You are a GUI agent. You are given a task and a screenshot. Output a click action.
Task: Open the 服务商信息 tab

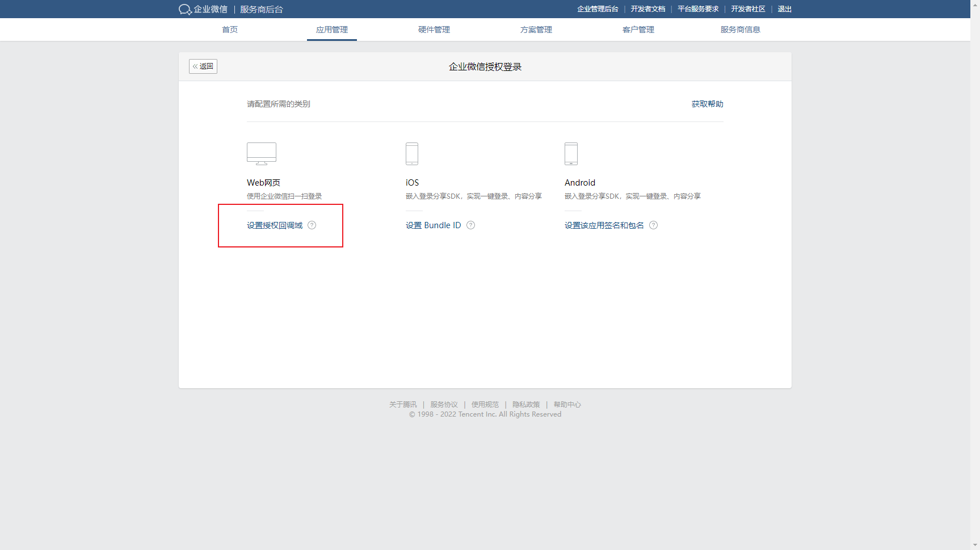[x=741, y=30]
